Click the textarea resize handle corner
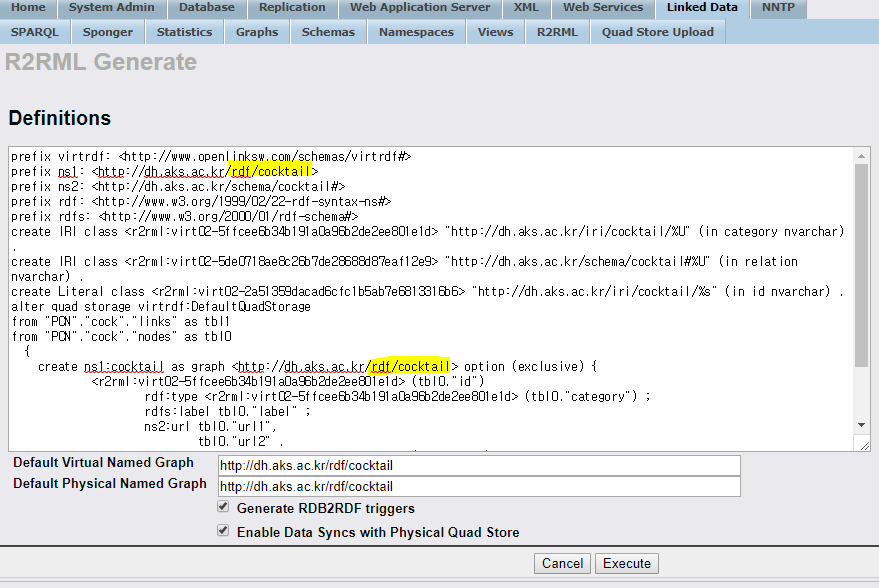 coord(864,445)
